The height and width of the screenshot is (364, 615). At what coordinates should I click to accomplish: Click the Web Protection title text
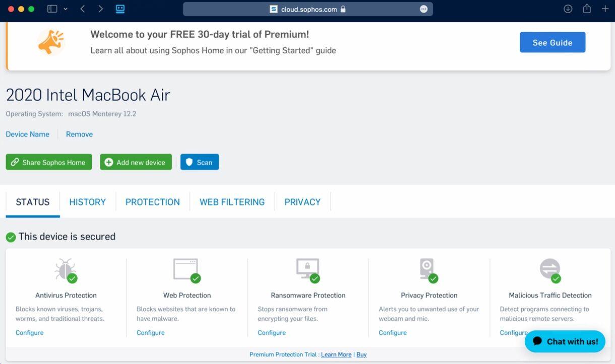[187, 296]
